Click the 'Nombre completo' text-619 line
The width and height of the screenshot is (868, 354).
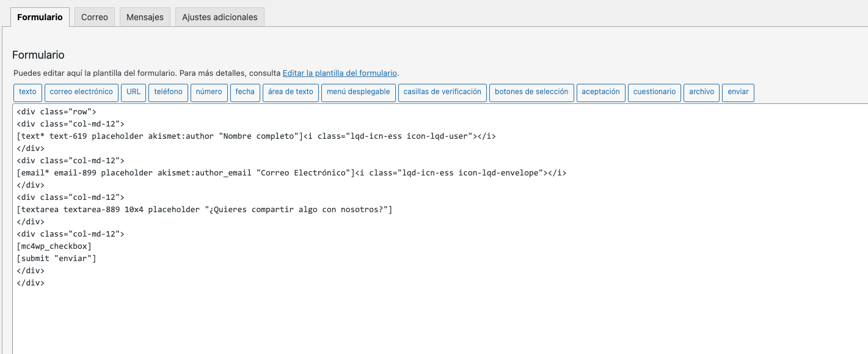pyautogui.click(x=256, y=136)
